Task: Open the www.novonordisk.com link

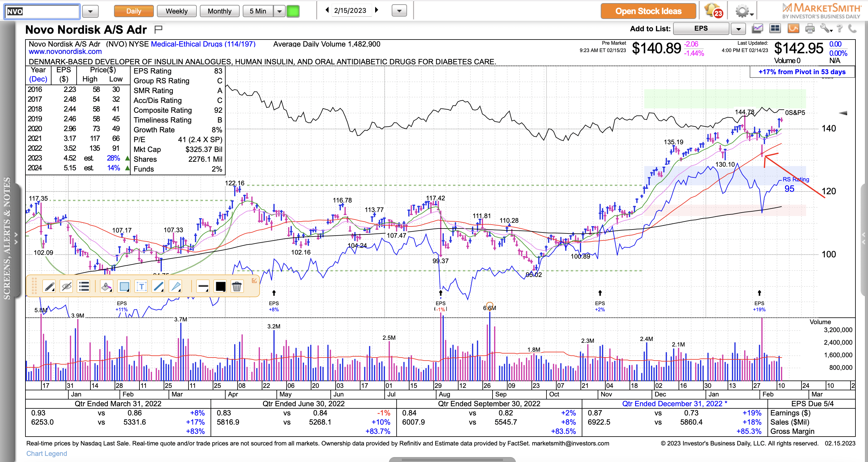Action: [x=65, y=51]
